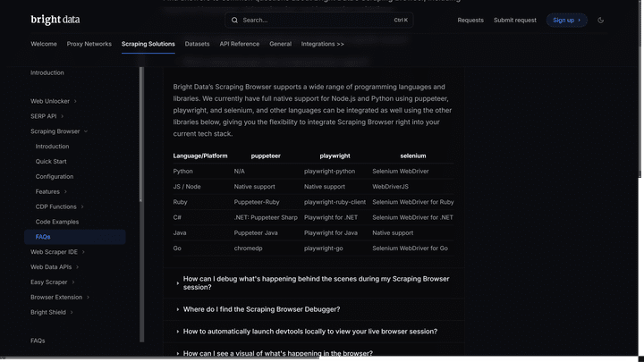Image resolution: width=644 pixels, height=362 pixels.
Task: Click the Playwright for Java cell
Action: click(331, 232)
